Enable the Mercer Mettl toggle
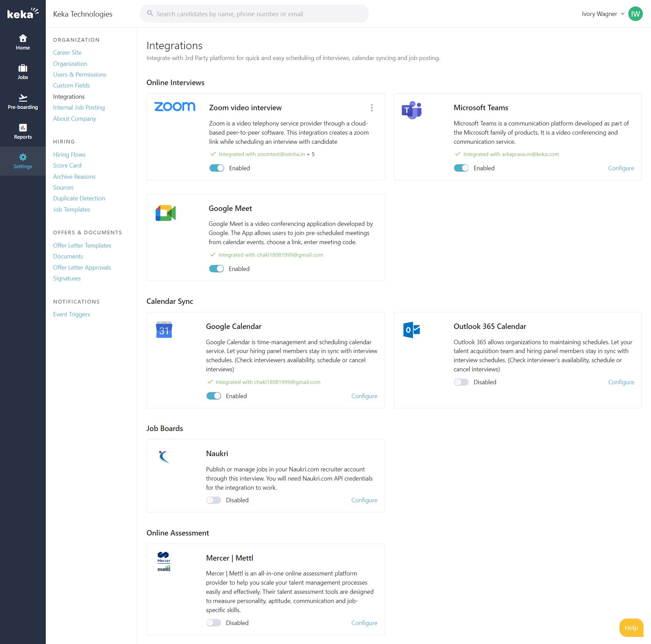651x644 pixels. click(214, 623)
